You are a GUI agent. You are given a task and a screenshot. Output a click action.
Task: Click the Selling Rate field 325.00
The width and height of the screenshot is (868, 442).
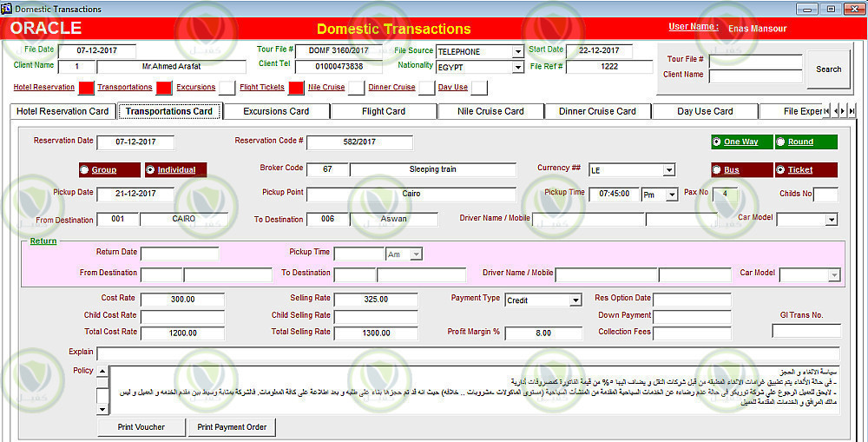click(376, 300)
